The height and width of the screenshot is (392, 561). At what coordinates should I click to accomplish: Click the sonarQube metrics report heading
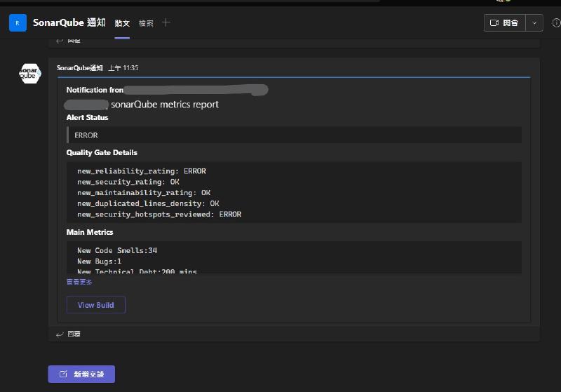(164, 104)
